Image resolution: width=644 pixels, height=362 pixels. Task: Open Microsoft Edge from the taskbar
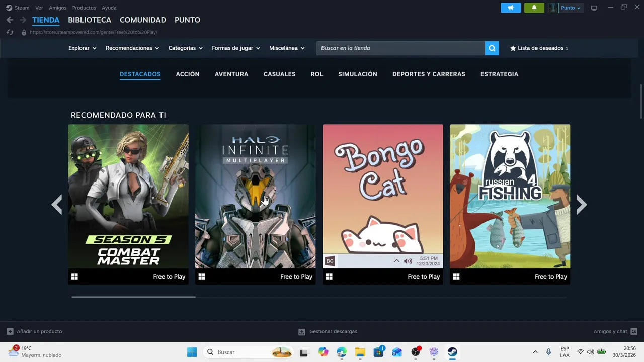click(x=342, y=352)
